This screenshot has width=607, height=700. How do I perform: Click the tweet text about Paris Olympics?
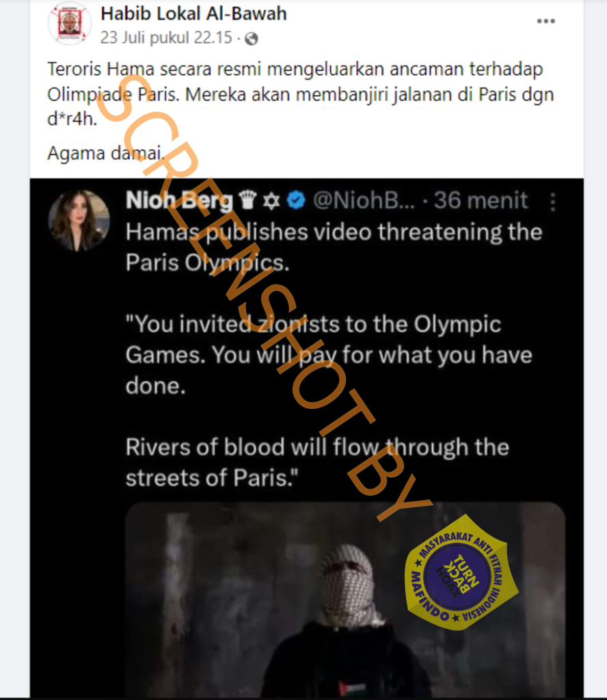334,247
